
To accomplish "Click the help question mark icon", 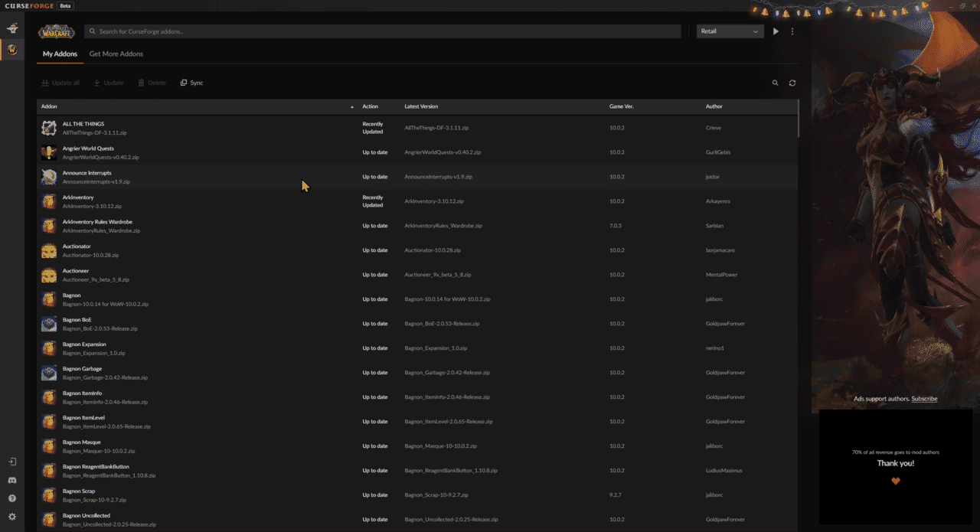I will [x=11, y=498].
